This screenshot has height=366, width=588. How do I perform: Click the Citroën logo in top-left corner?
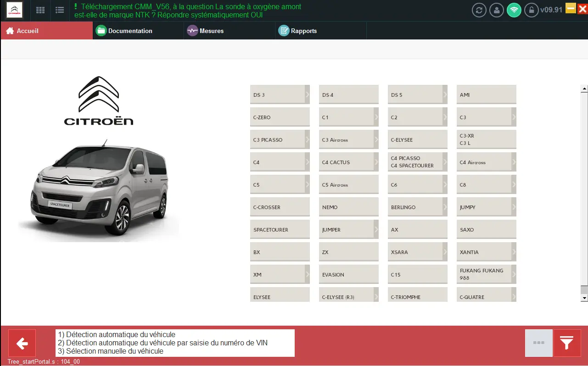pos(15,10)
